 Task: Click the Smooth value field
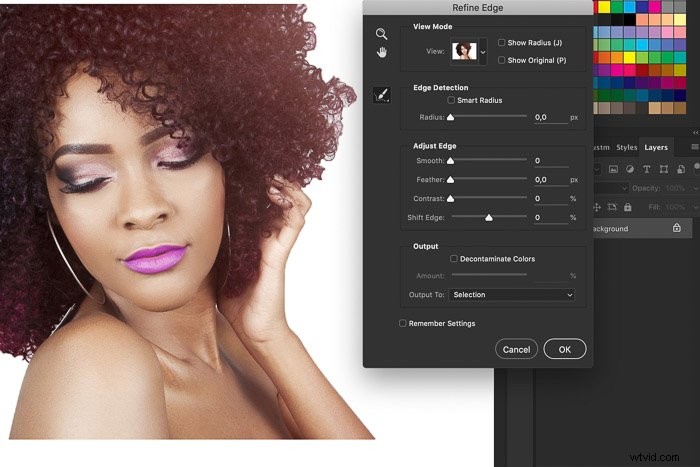[x=551, y=161]
